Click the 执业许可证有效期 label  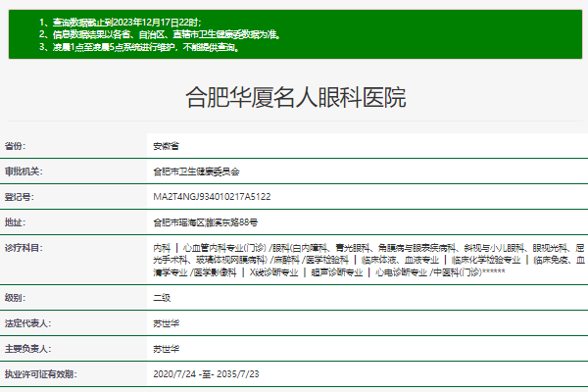click(40, 374)
